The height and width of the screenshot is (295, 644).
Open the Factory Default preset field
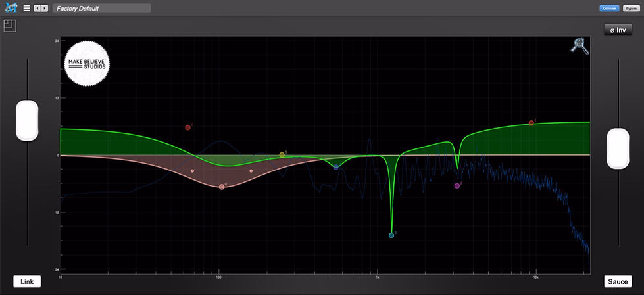coord(101,8)
